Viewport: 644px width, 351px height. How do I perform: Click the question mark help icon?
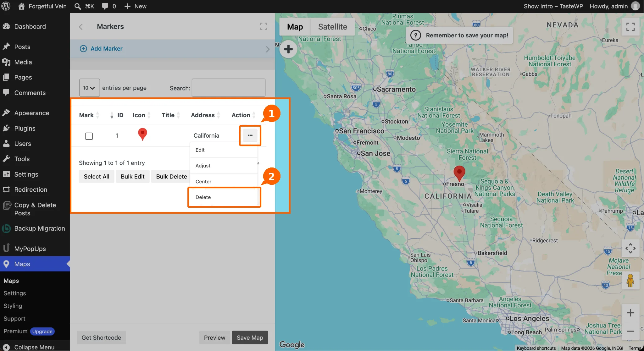click(x=416, y=35)
